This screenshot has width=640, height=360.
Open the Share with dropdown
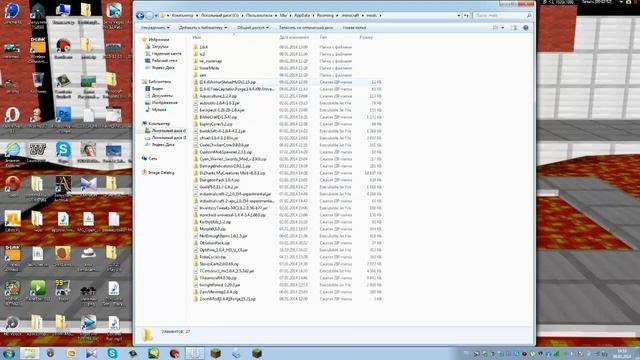[x=253, y=28]
